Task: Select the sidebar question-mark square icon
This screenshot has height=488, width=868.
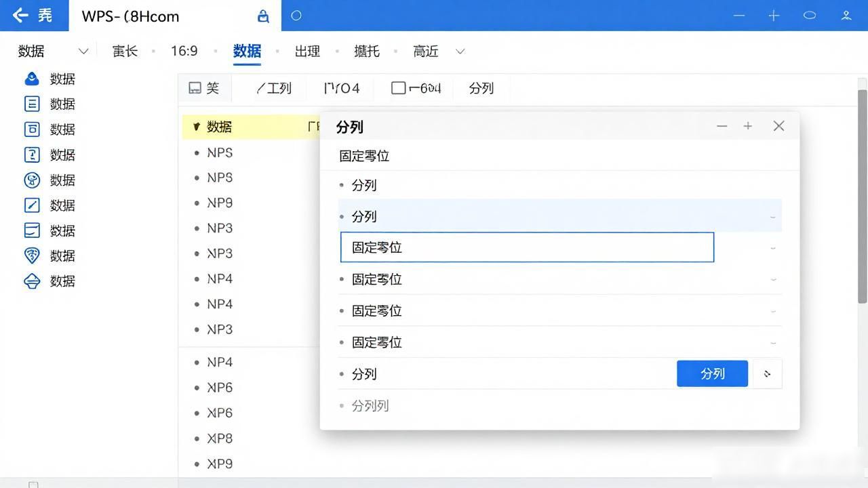Action: pyautogui.click(x=32, y=155)
